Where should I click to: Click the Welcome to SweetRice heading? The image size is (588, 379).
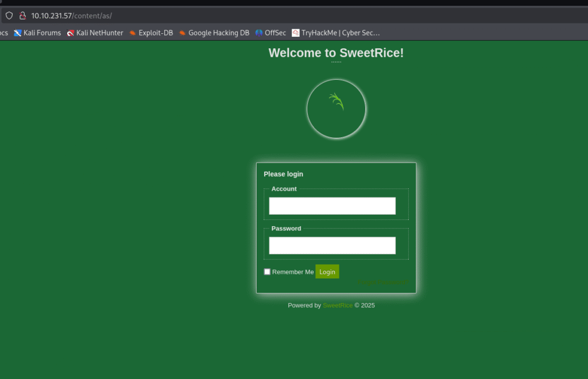pyautogui.click(x=336, y=53)
